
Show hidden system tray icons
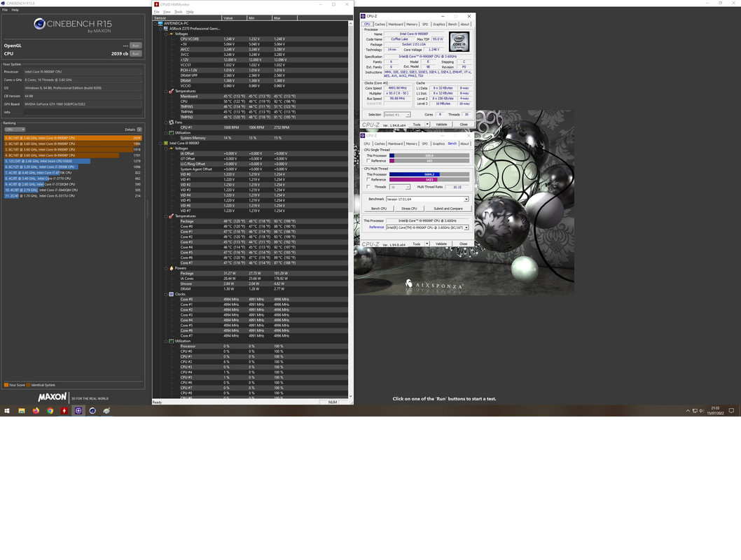coord(688,411)
